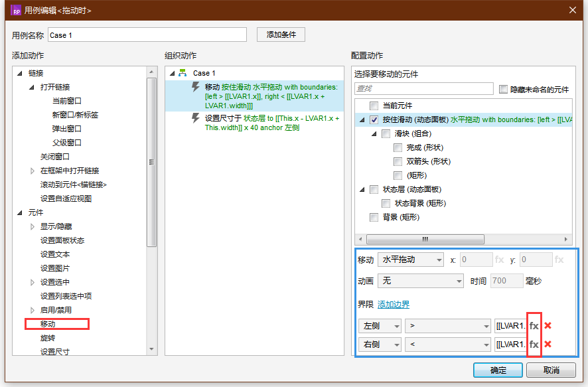
Task: Check the unnamed (矩形) checkbox
Action: point(398,175)
